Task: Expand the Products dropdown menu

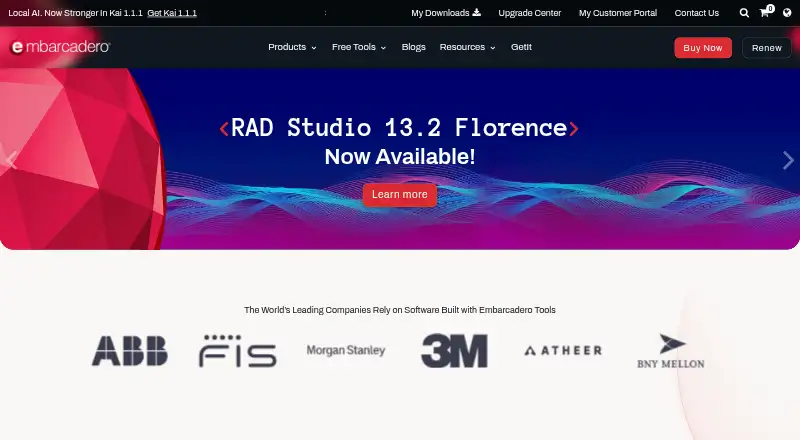Action: tap(292, 47)
